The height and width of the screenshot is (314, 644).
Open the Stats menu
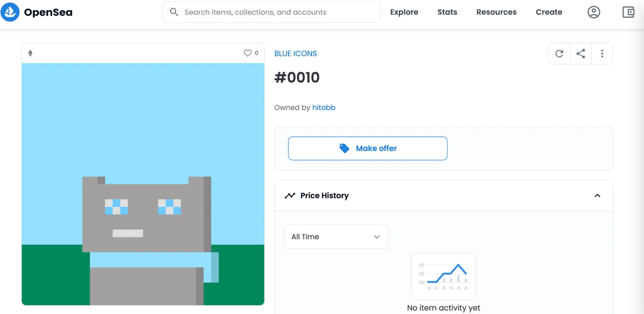pos(447,12)
